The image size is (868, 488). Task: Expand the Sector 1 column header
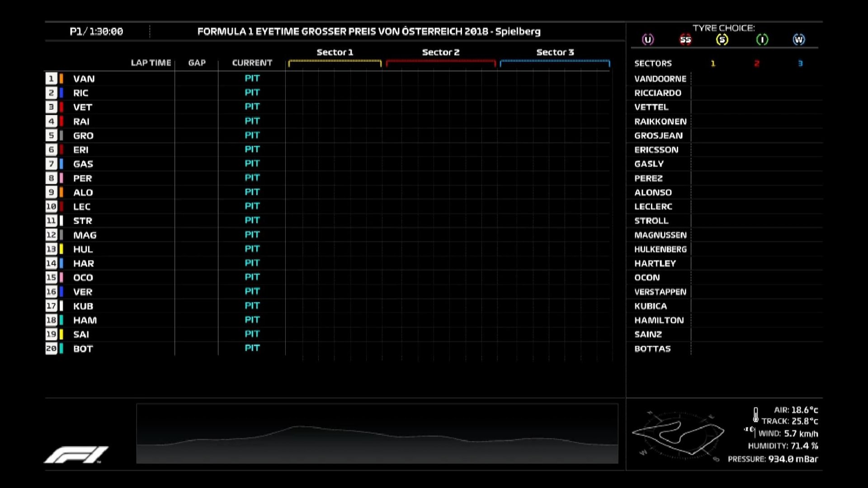[335, 52]
